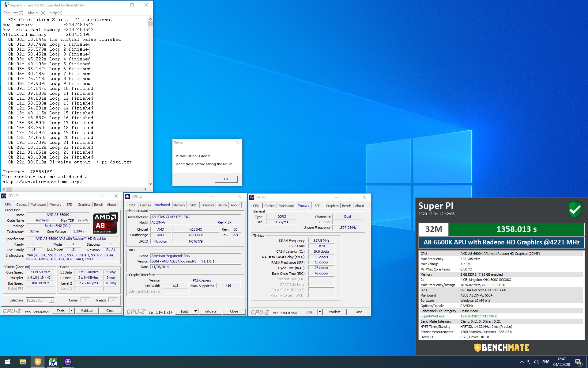The image size is (588, 368).
Task: Click the xtremesystems.org URL text
Action: click(43, 182)
